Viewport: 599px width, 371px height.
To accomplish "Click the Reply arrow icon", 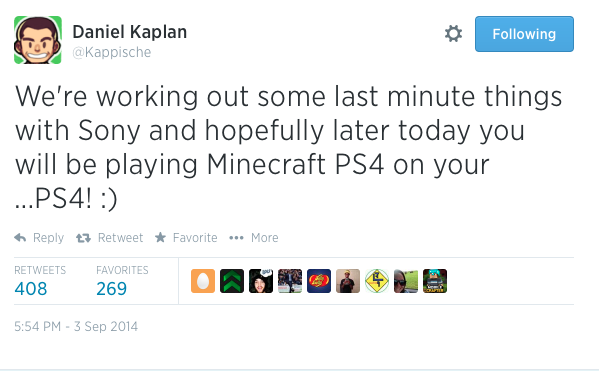I will (x=20, y=238).
